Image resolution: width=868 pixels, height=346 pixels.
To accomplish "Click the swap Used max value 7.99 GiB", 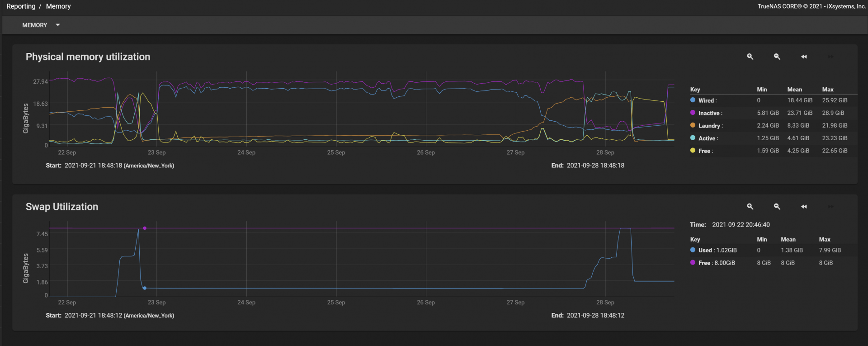I will (x=830, y=250).
